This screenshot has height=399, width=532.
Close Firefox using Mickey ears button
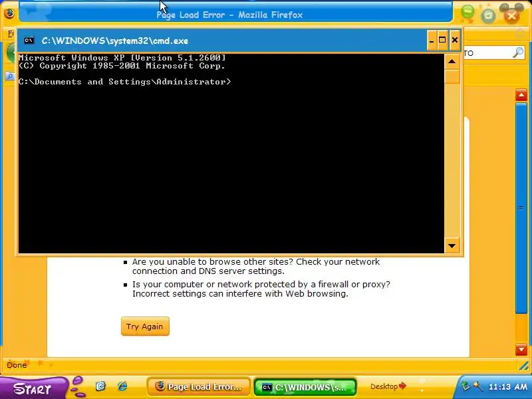(511, 14)
